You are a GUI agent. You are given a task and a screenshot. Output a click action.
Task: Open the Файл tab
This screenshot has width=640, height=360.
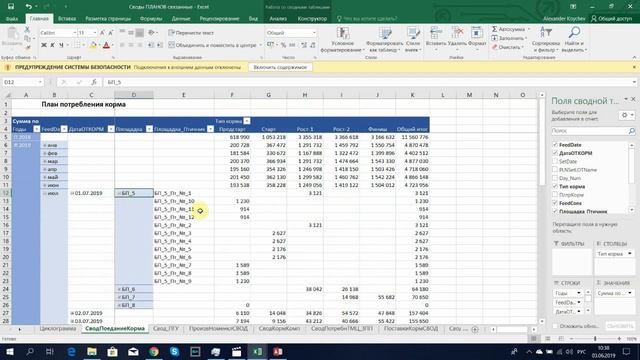pyautogui.click(x=12, y=19)
